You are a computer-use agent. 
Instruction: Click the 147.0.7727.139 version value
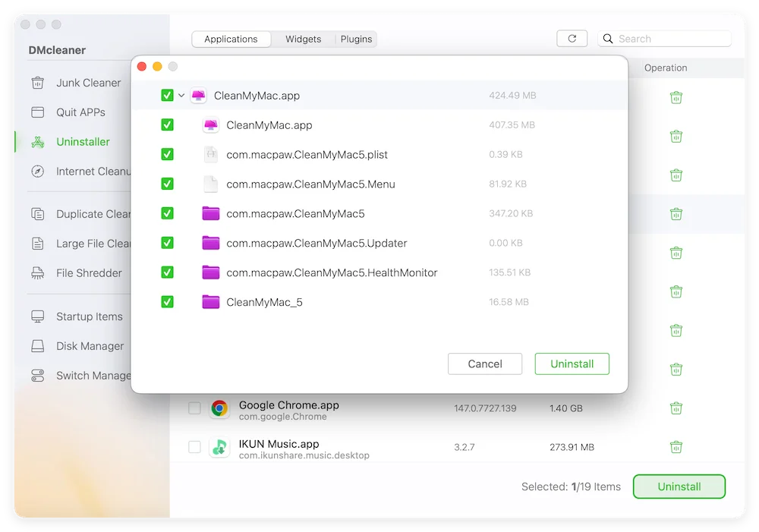pos(485,408)
